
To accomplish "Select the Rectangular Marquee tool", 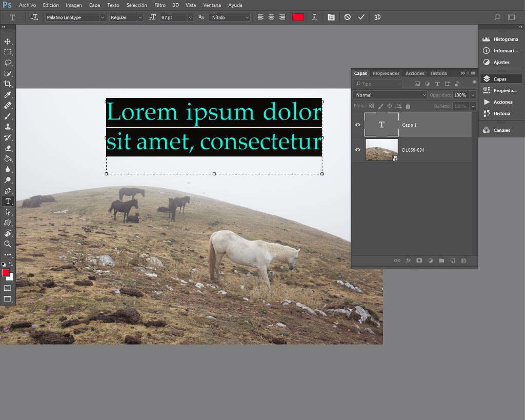I will click(x=7, y=52).
